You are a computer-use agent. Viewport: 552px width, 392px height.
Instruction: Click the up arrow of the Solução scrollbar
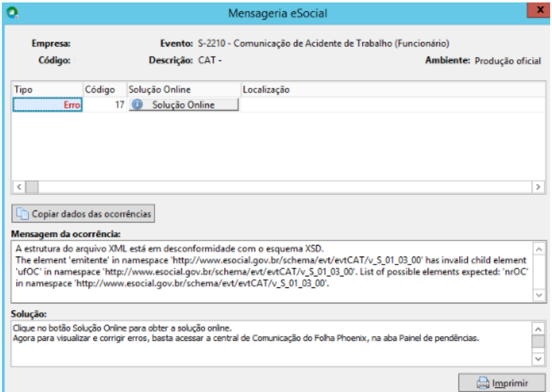click(x=538, y=329)
